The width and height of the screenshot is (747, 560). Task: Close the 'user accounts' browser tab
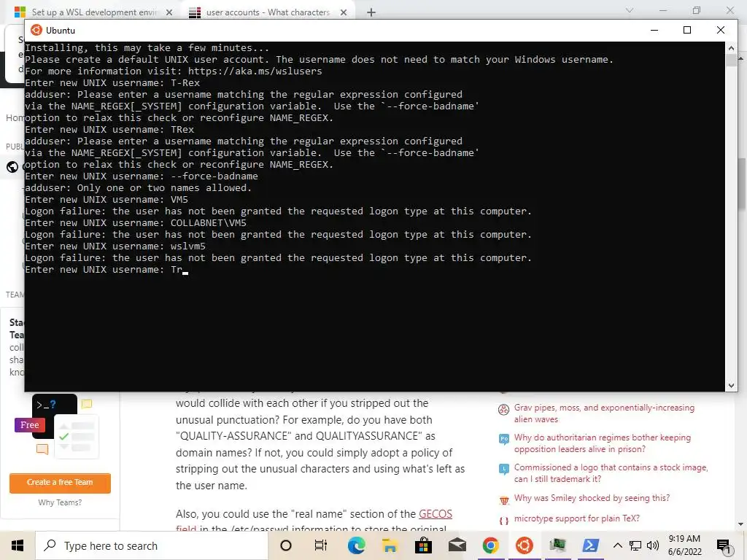(x=344, y=12)
